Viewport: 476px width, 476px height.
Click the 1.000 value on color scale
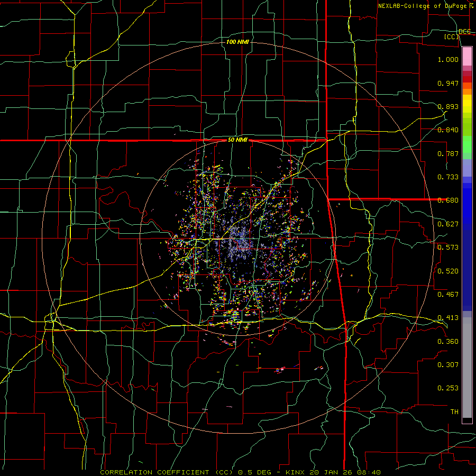click(x=448, y=59)
